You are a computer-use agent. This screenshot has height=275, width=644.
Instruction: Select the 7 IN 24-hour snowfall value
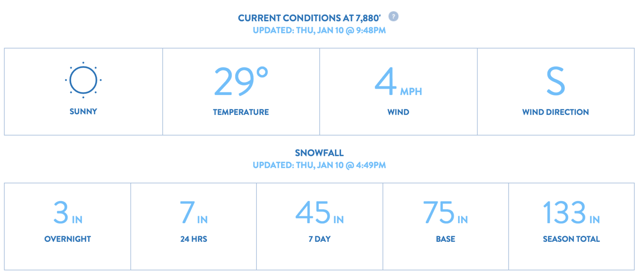coord(194,212)
